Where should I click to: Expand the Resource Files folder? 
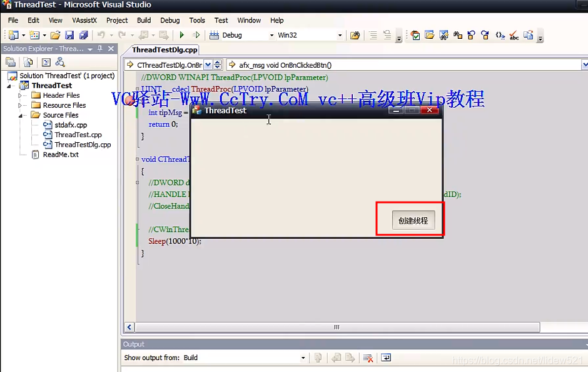20,105
